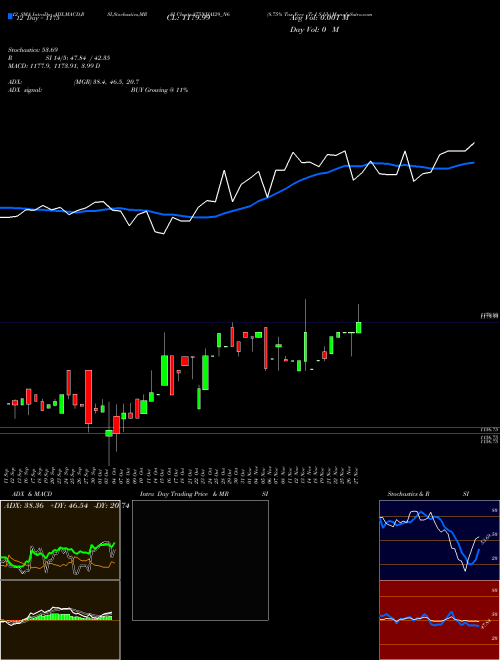Click the blue 12-day SMA legend square
500x660 pixels.
[10, 17]
